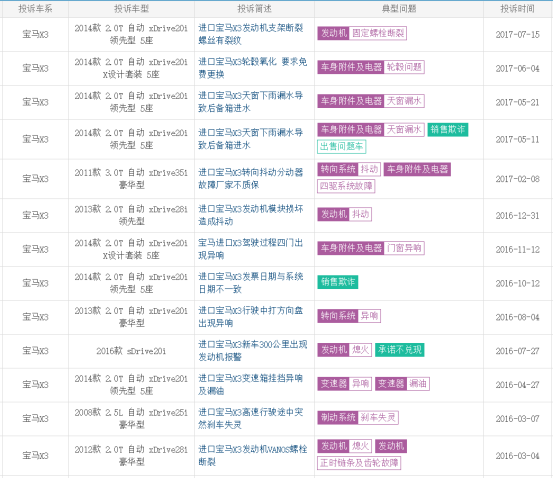The width and height of the screenshot is (554, 479).
Task: Open complaint '进口宝马X3发动机VANOS螺栓断裂'
Action: (x=252, y=456)
